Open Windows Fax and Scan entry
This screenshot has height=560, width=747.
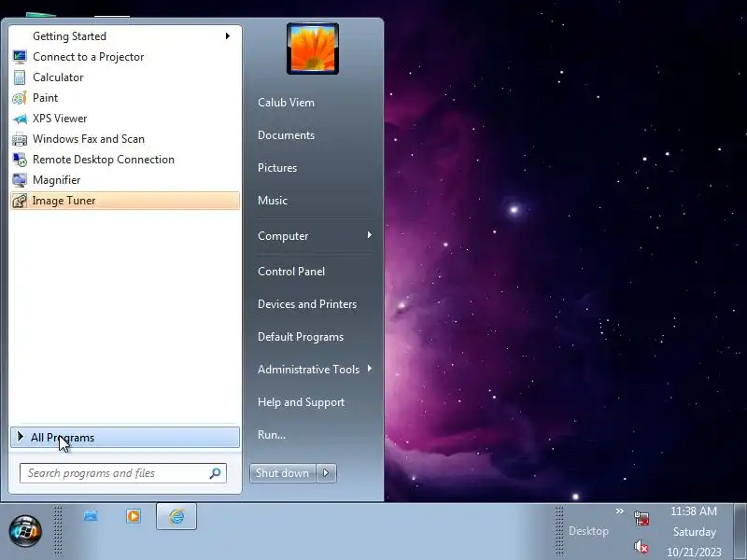point(88,139)
